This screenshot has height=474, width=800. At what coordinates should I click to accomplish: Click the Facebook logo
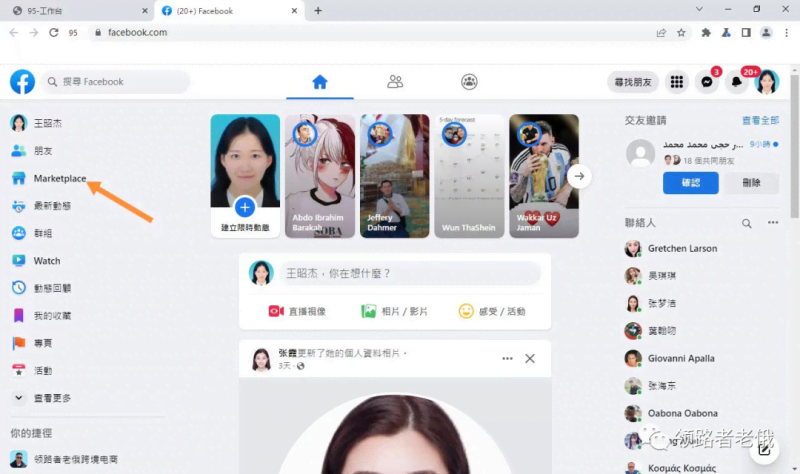[22, 82]
